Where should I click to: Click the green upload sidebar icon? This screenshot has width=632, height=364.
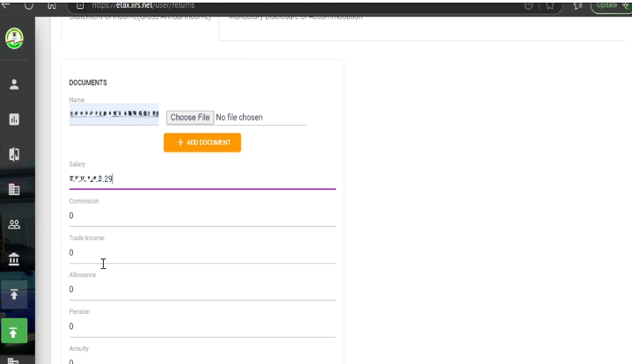(14, 331)
